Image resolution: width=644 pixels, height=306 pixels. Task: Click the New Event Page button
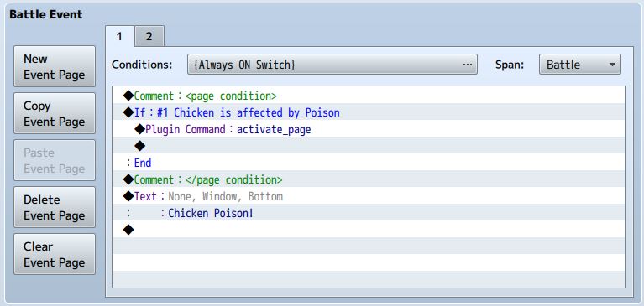(x=55, y=66)
